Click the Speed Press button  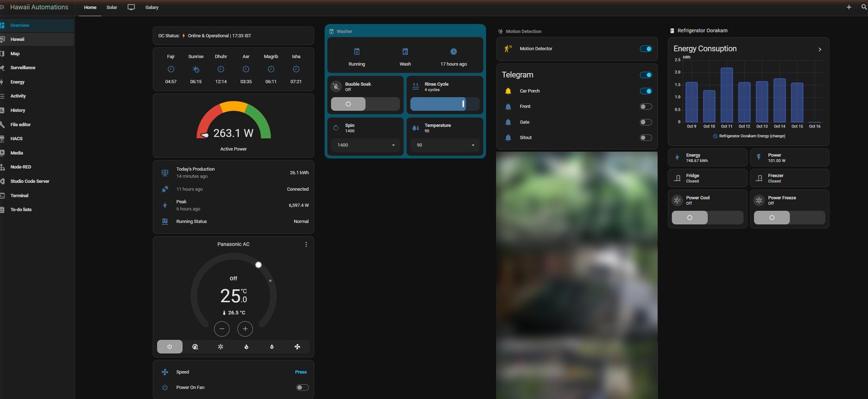pyautogui.click(x=301, y=372)
